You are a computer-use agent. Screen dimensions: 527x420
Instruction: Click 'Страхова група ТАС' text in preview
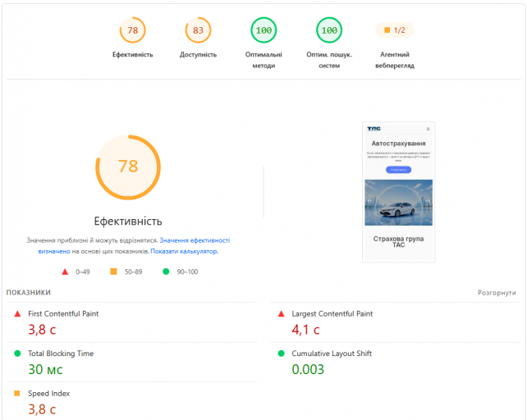[x=399, y=242]
